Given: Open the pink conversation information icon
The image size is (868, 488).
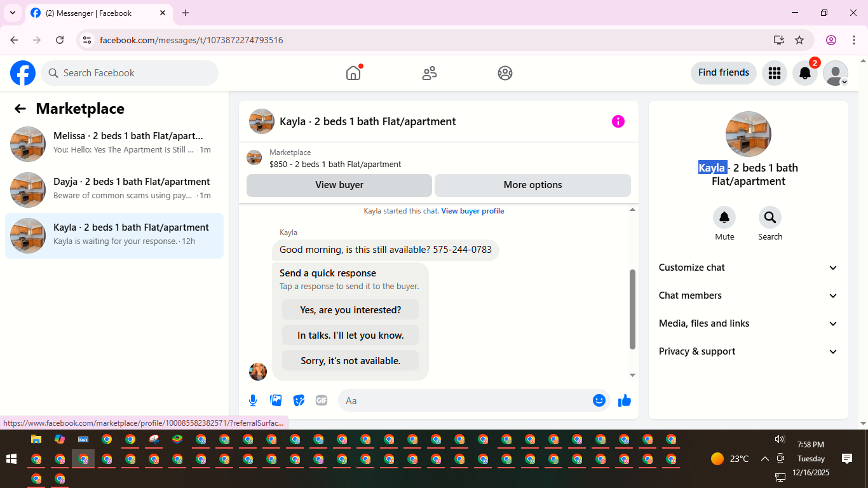Looking at the screenshot, I should (x=618, y=121).
